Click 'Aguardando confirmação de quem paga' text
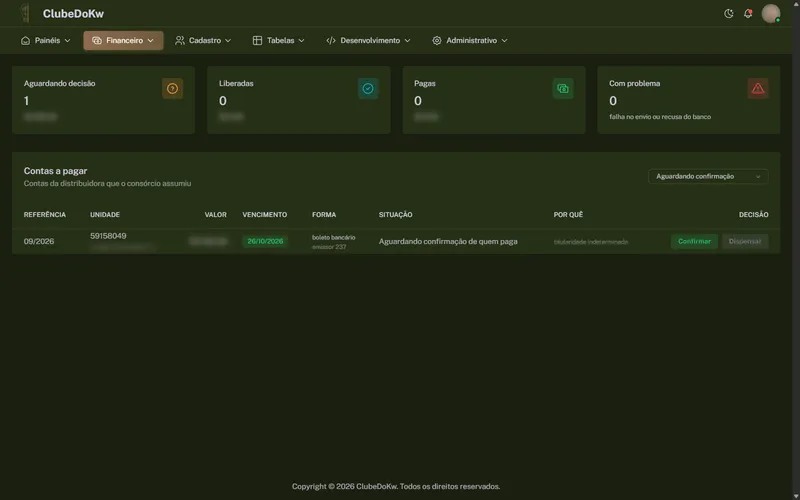The width and height of the screenshot is (800, 500). [x=448, y=241]
